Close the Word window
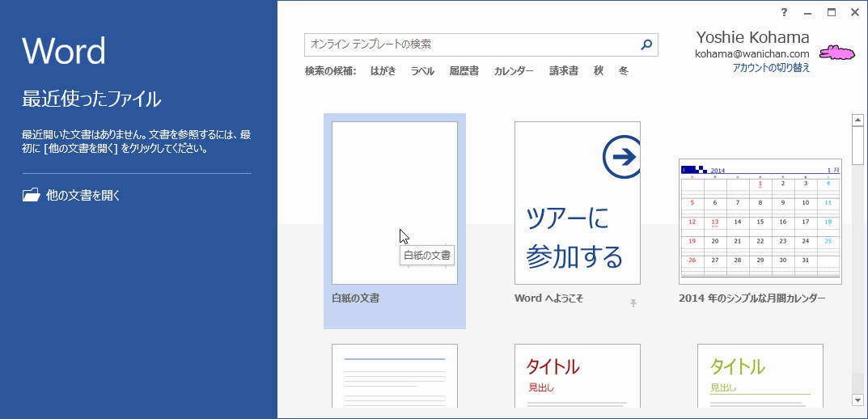 [x=855, y=12]
